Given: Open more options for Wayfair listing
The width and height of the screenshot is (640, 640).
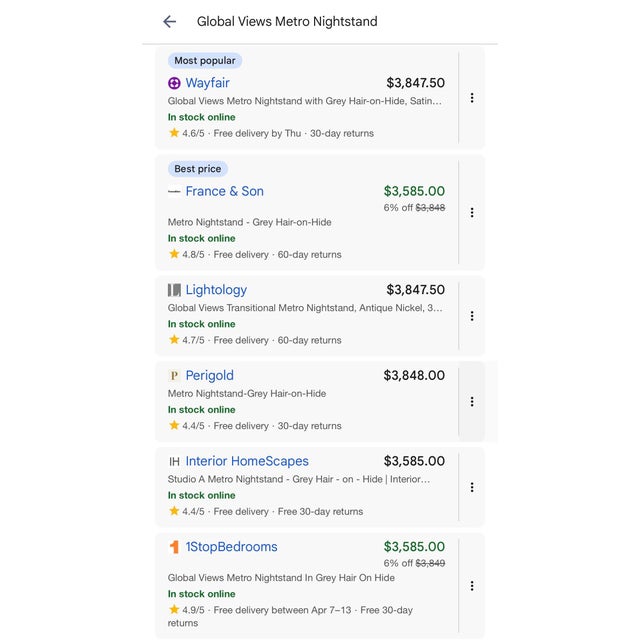Looking at the screenshot, I should pos(472,98).
